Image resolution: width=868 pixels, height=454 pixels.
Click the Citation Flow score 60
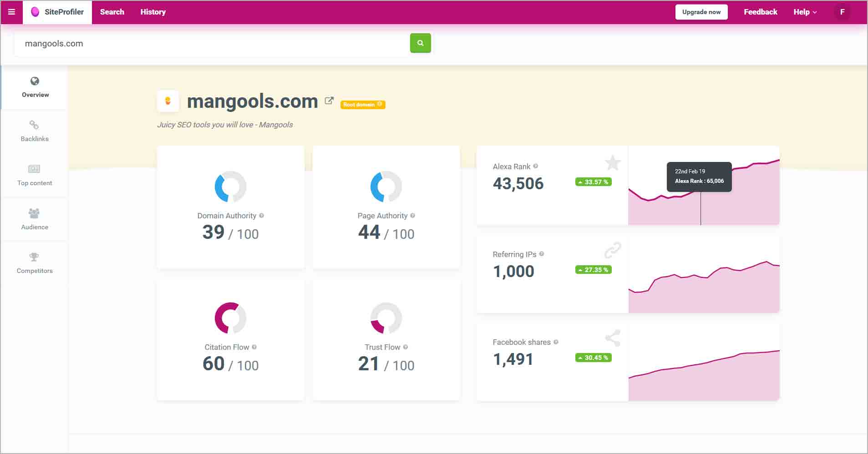pos(213,363)
